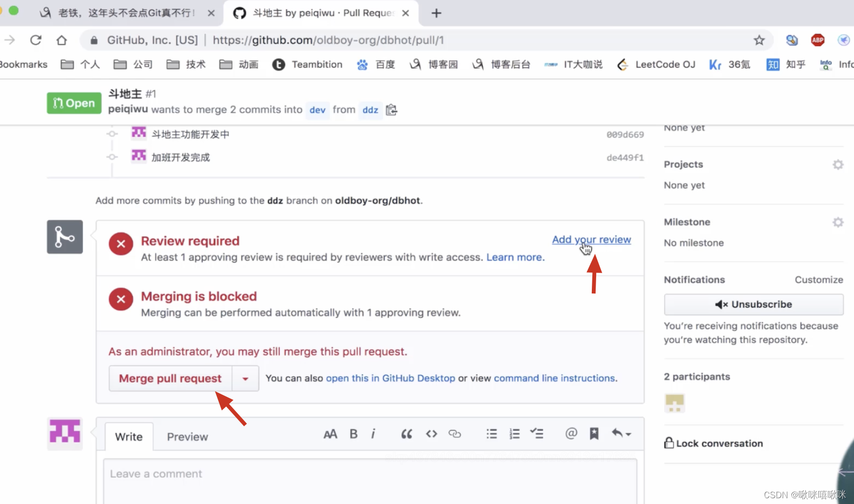Insert a quote in the comment
This screenshot has width=854, height=504.
pos(407,434)
